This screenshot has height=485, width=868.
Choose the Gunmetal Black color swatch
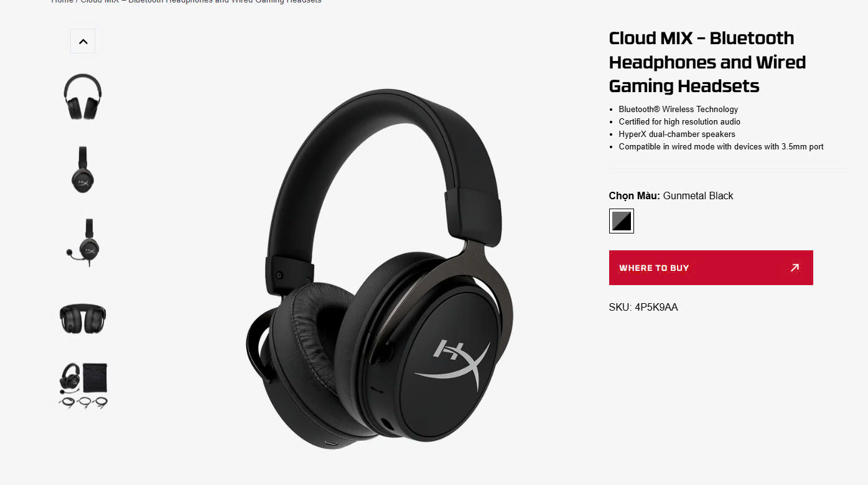(621, 221)
